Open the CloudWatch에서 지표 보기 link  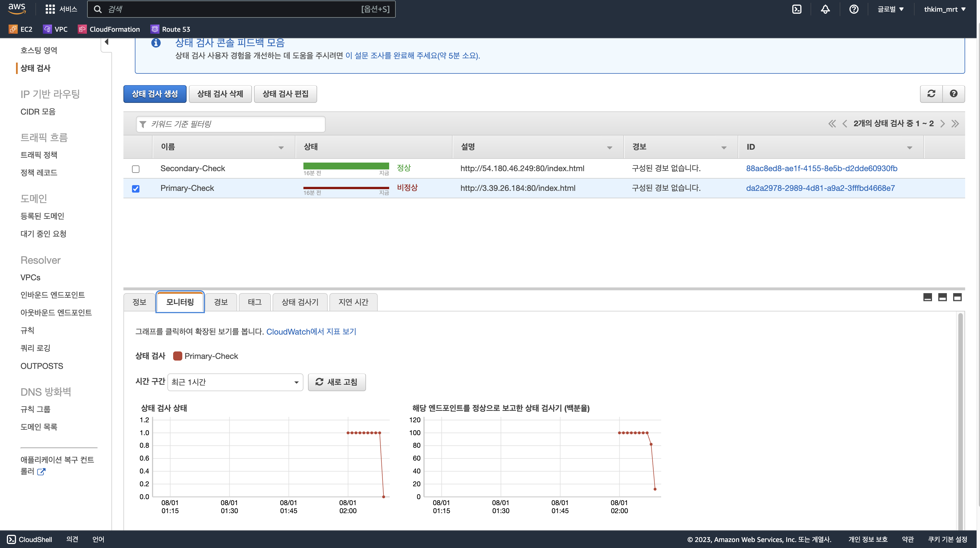pyautogui.click(x=311, y=331)
